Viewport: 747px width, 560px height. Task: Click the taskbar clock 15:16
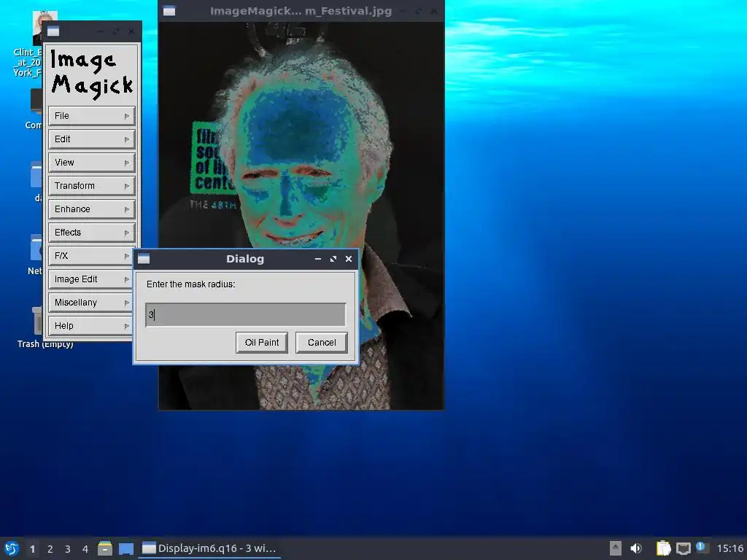pos(729,548)
